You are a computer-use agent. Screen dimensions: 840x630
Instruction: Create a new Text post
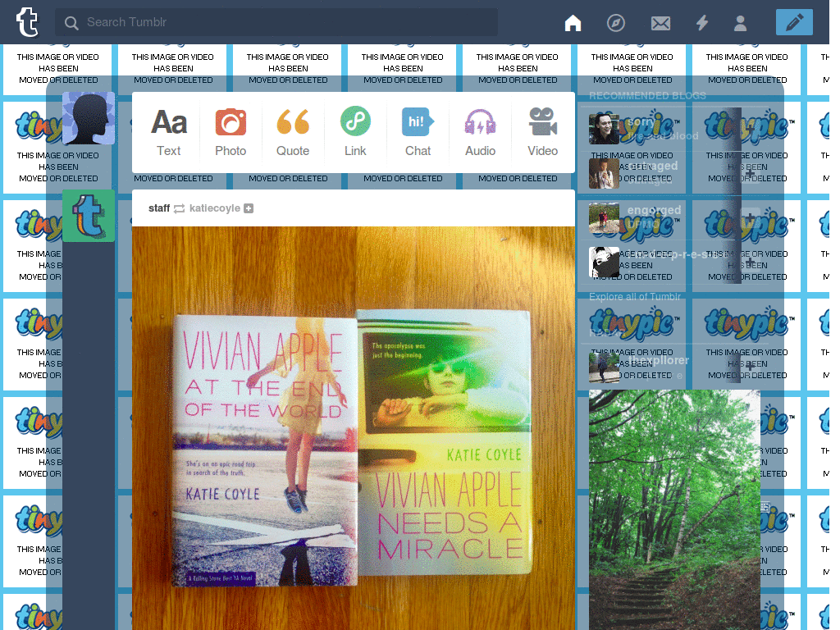pos(169,132)
